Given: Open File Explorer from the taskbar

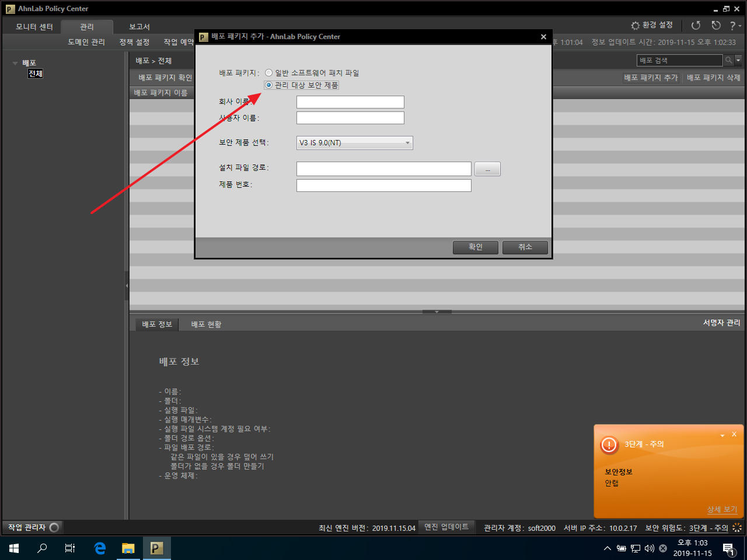Looking at the screenshot, I should pyautogui.click(x=128, y=548).
